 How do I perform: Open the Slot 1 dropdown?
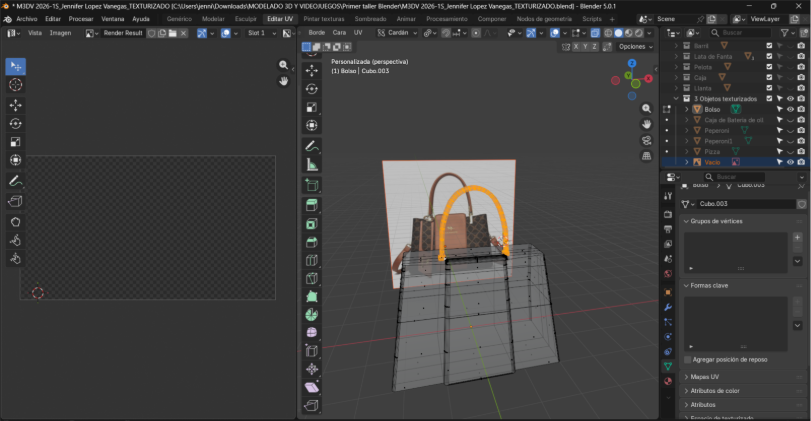pyautogui.click(x=260, y=33)
